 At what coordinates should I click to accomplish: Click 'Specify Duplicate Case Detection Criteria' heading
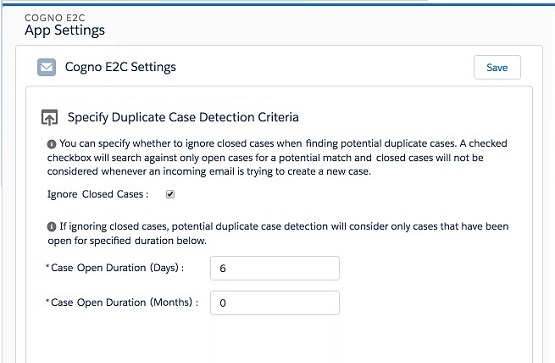click(x=183, y=117)
